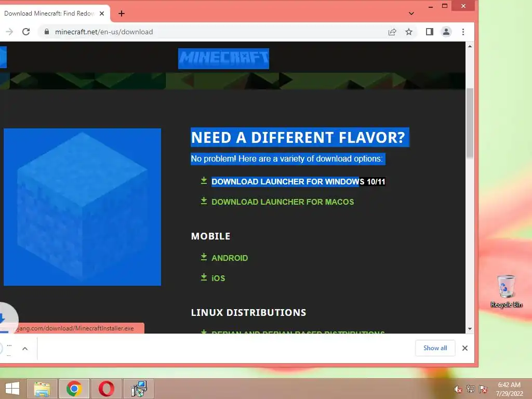
Task: Click the Minecraft logo
Action: 223,58
